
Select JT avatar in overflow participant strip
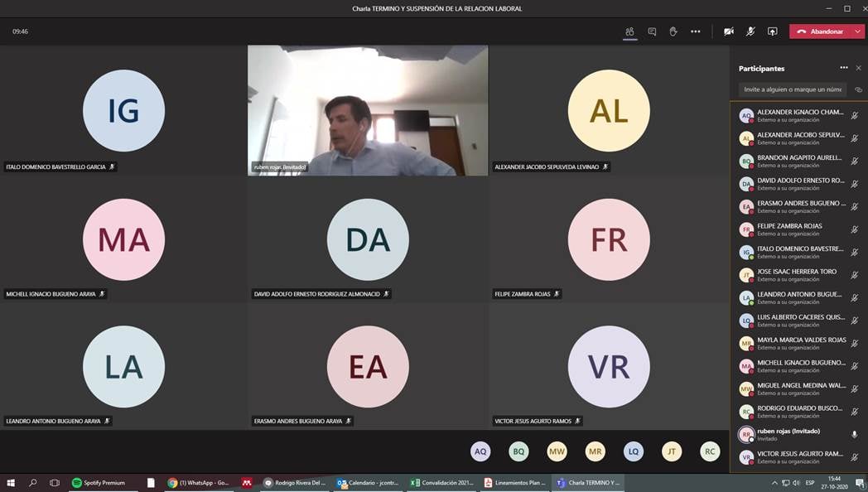(x=672, y=451)
